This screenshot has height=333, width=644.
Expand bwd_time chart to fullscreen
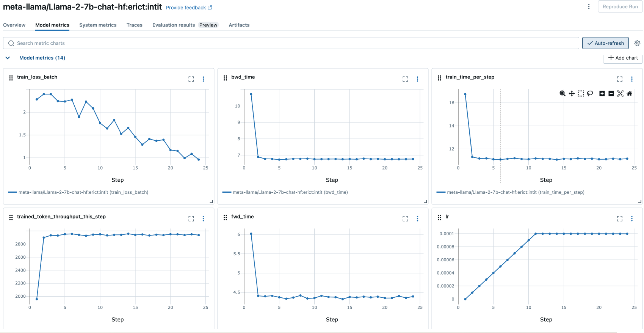(406, 79)
